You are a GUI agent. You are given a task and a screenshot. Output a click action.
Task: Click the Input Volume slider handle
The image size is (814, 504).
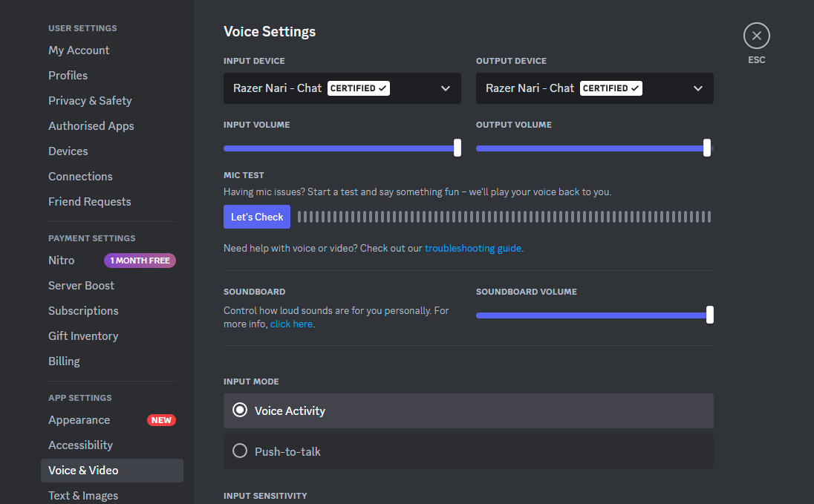(458, 148)
